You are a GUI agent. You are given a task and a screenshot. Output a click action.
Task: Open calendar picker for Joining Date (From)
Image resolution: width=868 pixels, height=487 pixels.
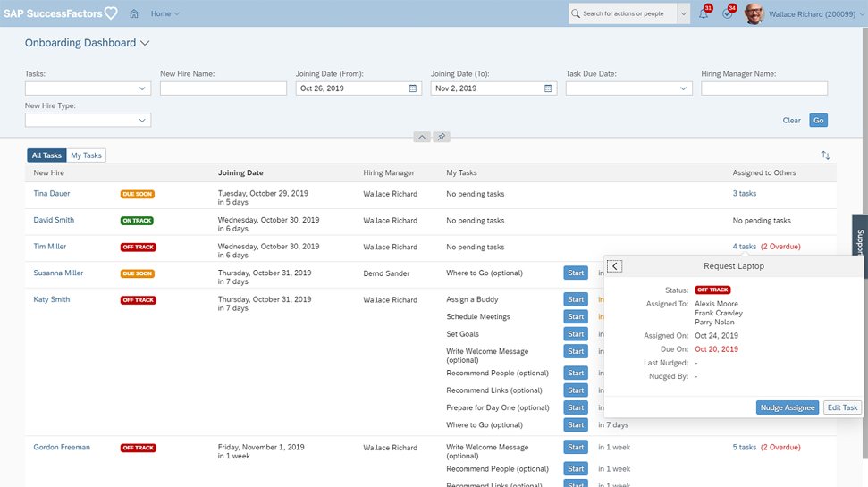pyautogui.click(x=413, y=88)
